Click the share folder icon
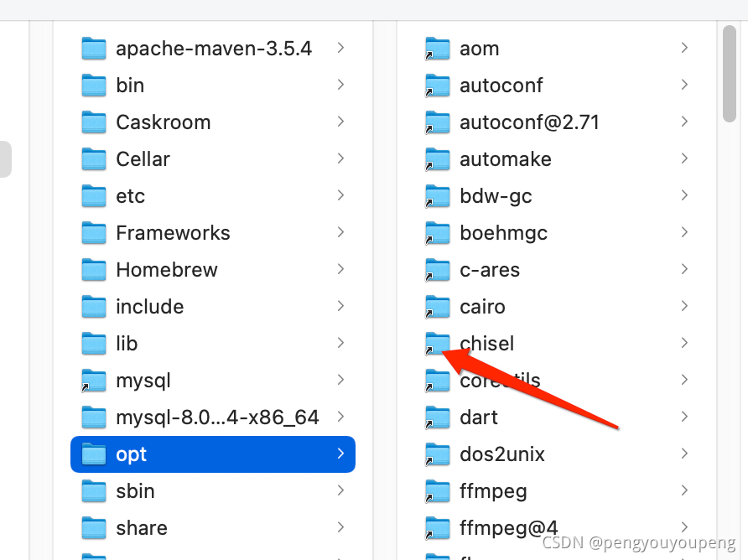Screen dimensions: 748x560 coord(94,527)
